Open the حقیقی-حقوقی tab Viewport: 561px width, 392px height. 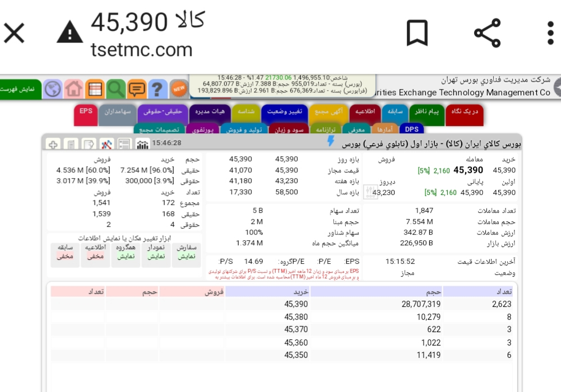(163, 114)
